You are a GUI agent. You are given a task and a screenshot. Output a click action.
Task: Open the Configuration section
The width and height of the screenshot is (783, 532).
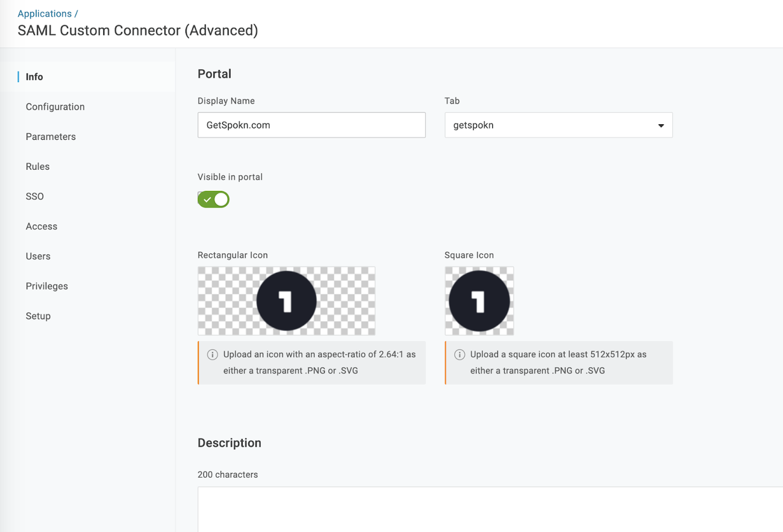55,107
